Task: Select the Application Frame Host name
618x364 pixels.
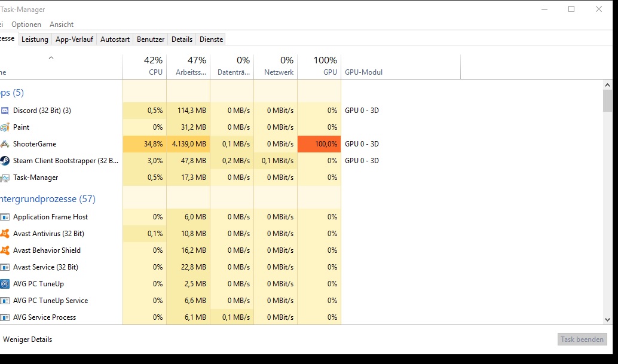Action: (x=50, y=217)
